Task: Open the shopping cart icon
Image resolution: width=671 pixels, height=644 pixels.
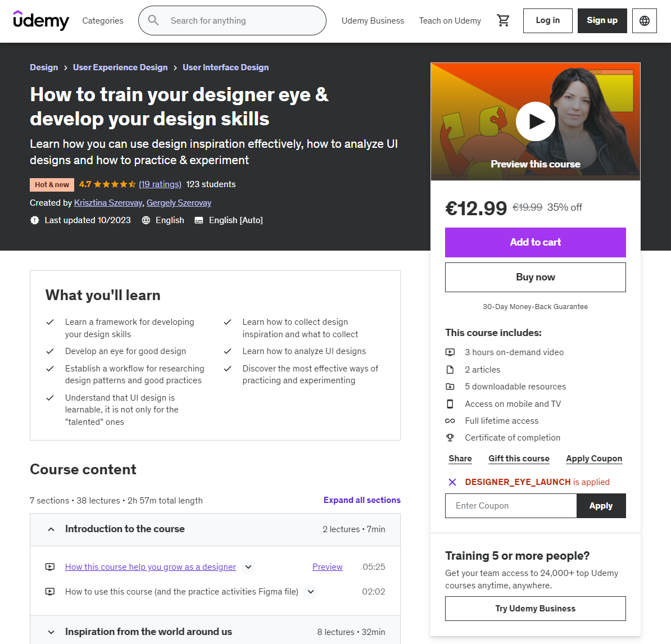Action: [503, 20]
